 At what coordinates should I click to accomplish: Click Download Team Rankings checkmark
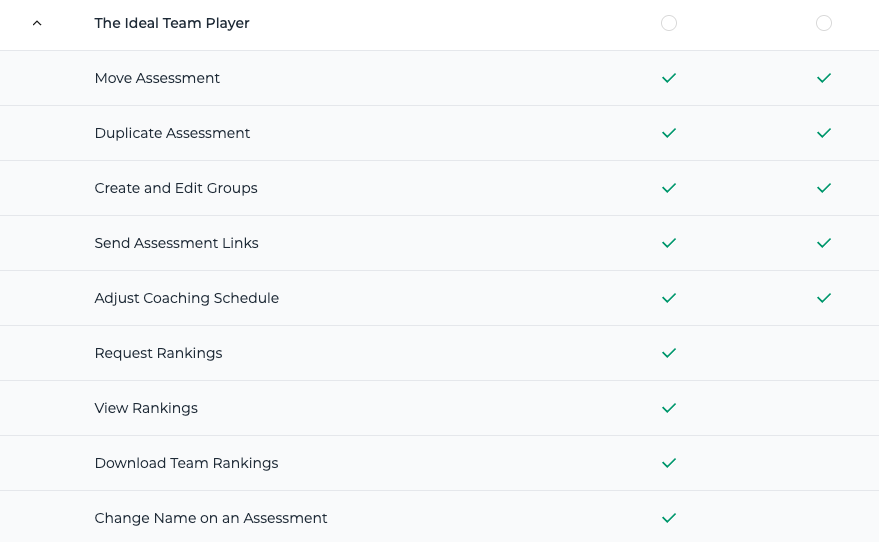(x=669, y=462)
